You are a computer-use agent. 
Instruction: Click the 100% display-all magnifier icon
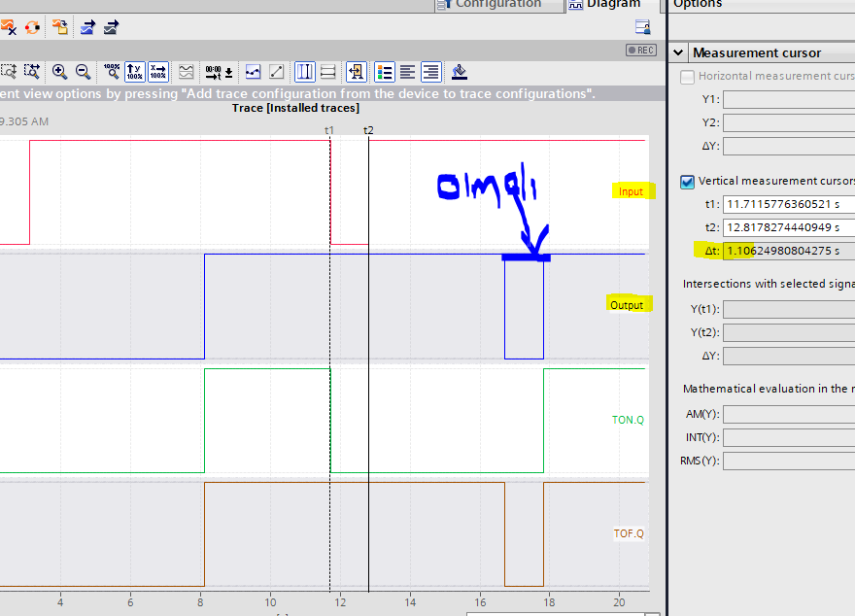(x=111, y=71)
